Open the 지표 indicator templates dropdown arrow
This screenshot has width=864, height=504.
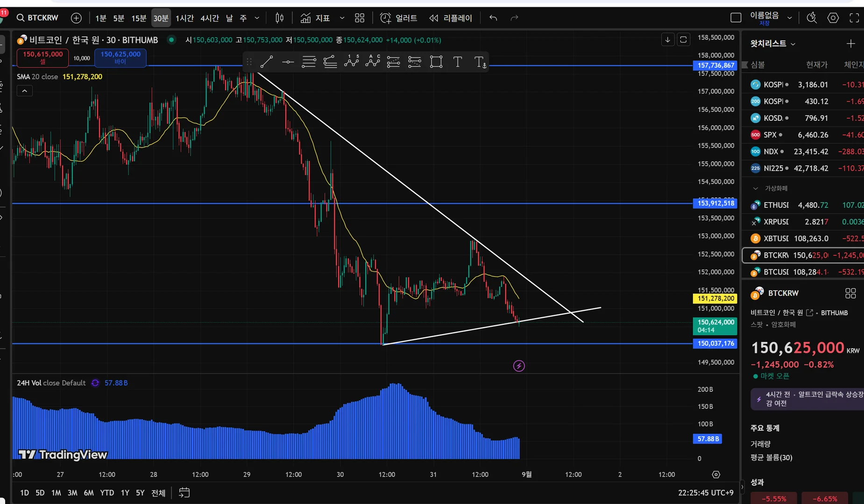[342, 18]
